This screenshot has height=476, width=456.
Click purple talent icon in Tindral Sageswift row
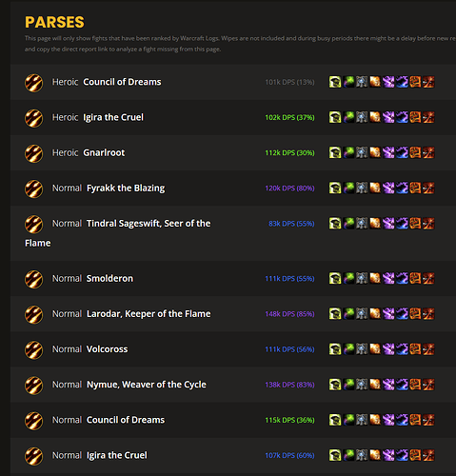tap(388, 224)
